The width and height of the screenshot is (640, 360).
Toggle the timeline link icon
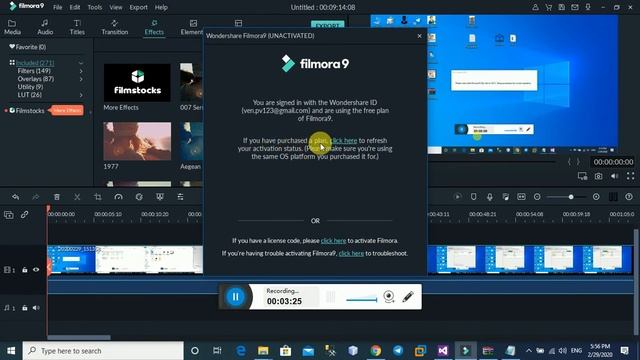tap(24, 214)
